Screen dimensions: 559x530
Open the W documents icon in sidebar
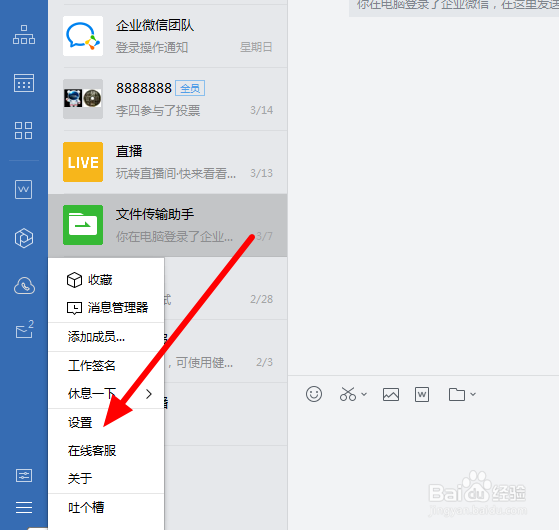tap(24, 189)
